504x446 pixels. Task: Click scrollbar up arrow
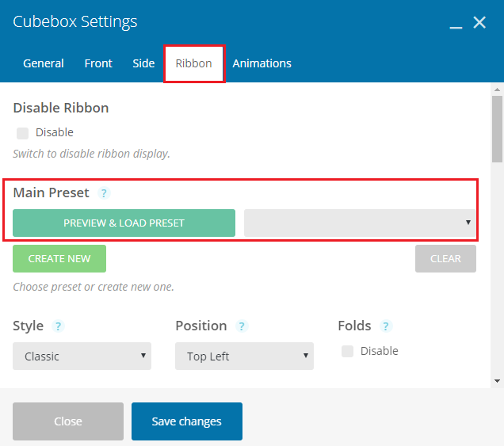coord(497,90)
